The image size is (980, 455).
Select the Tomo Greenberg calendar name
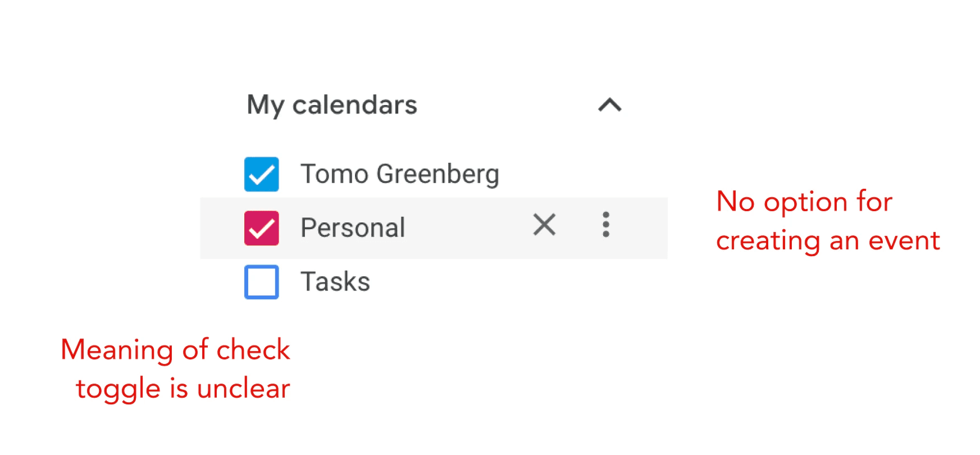(399, 174)
